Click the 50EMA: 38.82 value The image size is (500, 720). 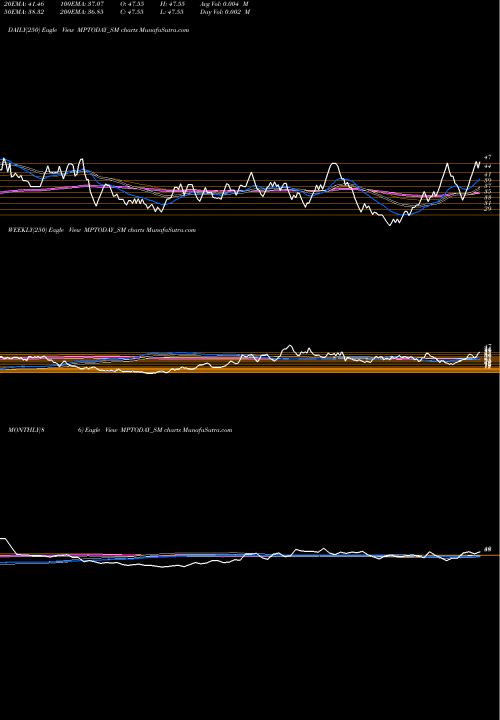pyautogui.click(x=23, y=12)
